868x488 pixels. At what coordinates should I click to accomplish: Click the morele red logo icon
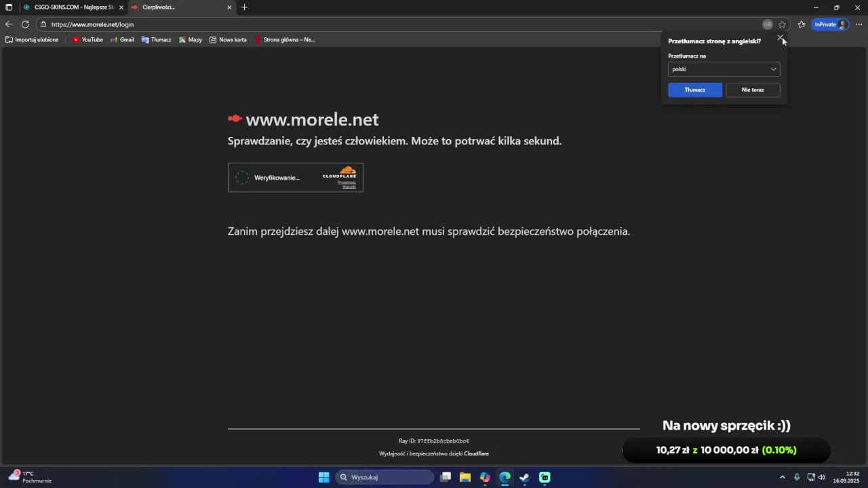pyautogui.click(x=235, y=119)
